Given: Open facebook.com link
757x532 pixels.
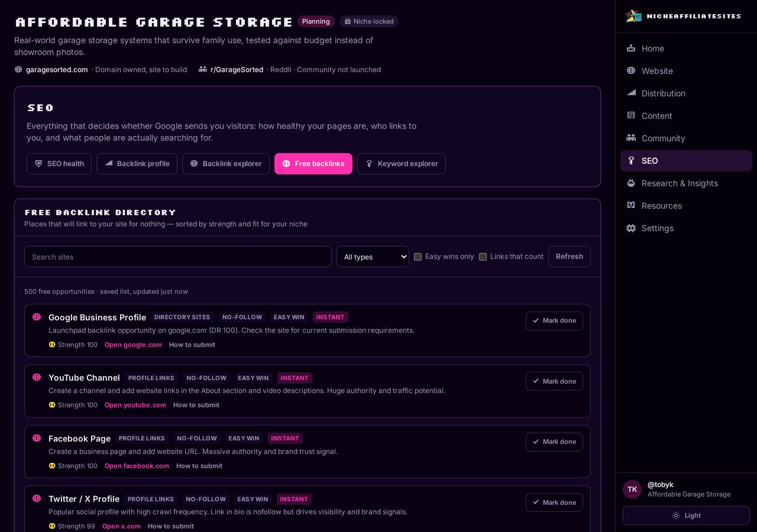Looking at the screenshot, I should (x=137, y=466).
